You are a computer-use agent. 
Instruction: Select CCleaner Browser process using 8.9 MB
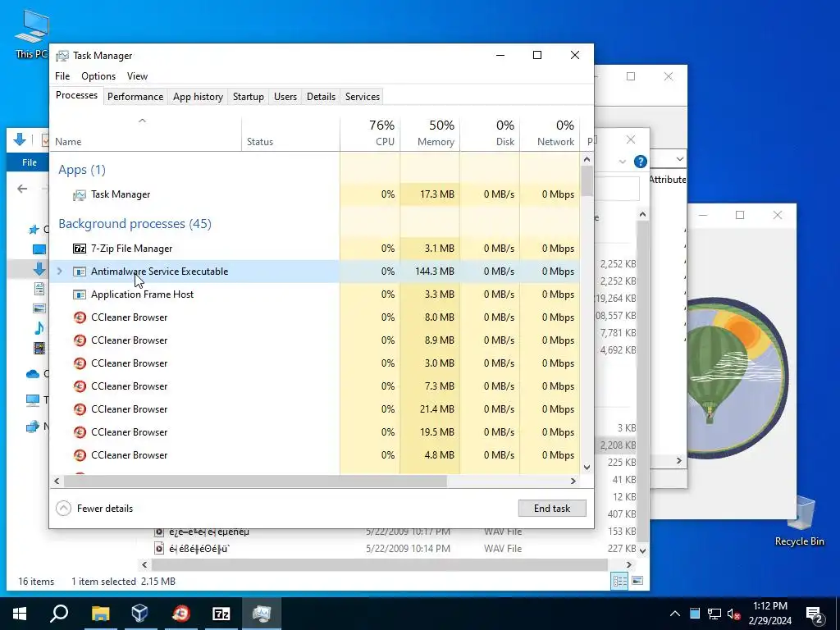click(x=314, y=340)
